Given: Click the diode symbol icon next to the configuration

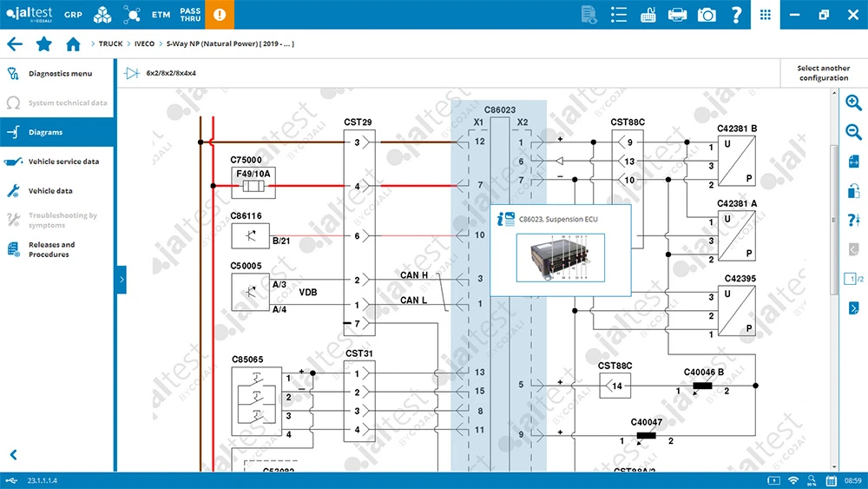Looking at the screenshot, I should [132, 73].
